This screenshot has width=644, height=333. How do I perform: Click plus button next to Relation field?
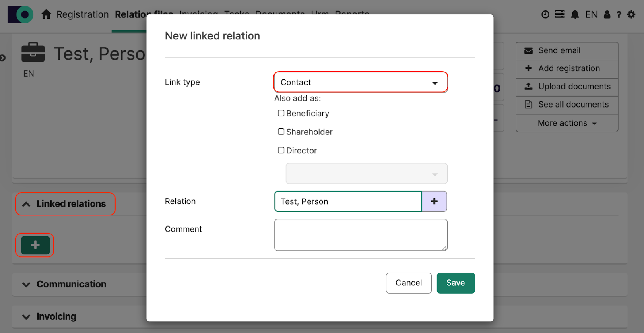(434, 201)
